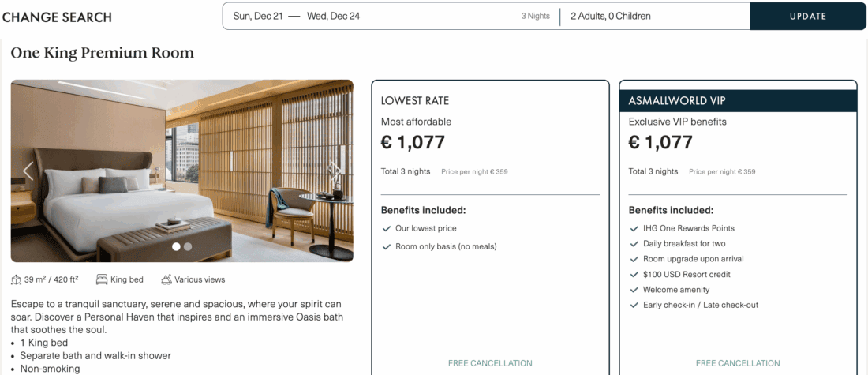Click the check-out date Wed, Dec 24
The height and width of the screenshot is (375, 868).
[333, 16]
